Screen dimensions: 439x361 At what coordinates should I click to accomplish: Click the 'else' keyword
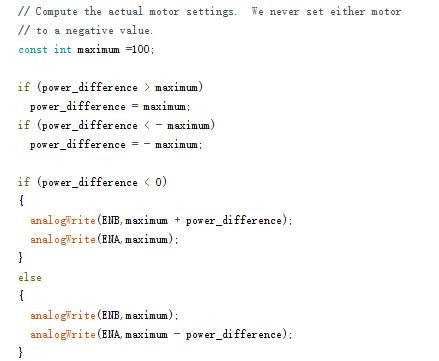(x=30, y=277)
